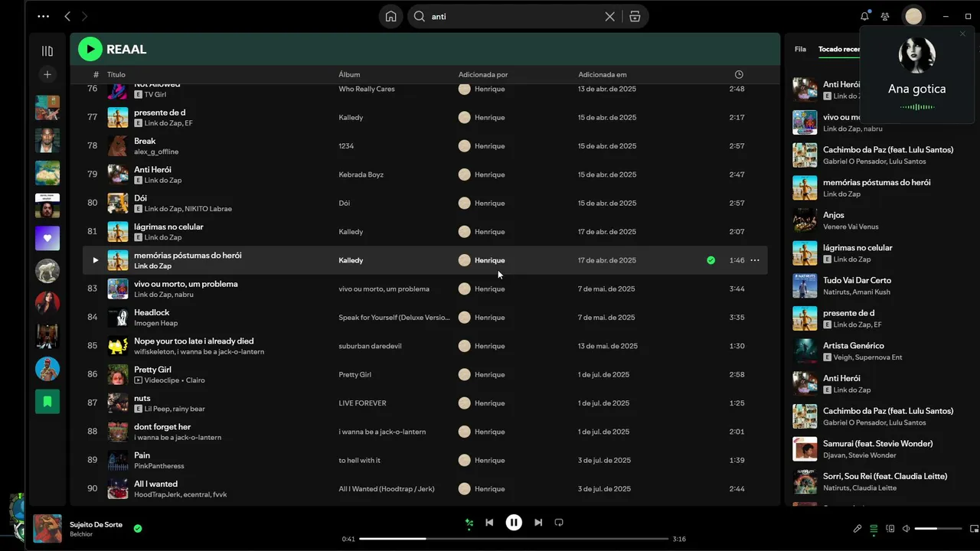Viewport: 980px width, 551px height.
Task: Skip to next track
Action: tap(538, 523)
